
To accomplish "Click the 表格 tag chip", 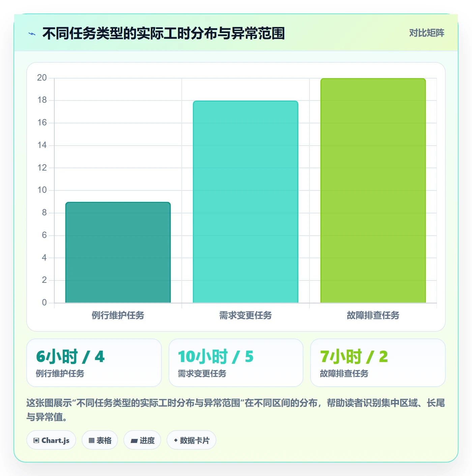I will [x=100, y=440].
